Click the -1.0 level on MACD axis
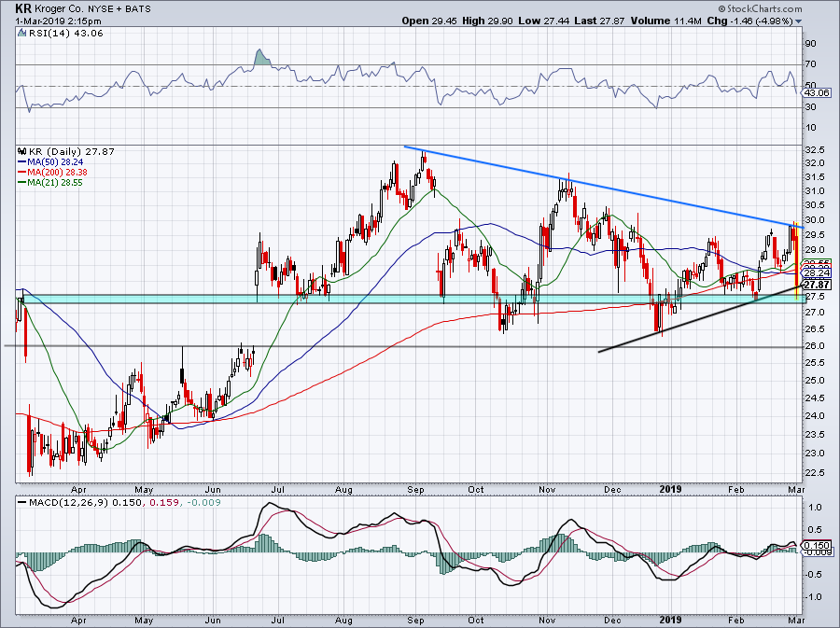Viewport: 840px width, 628px height. [814, 597]
